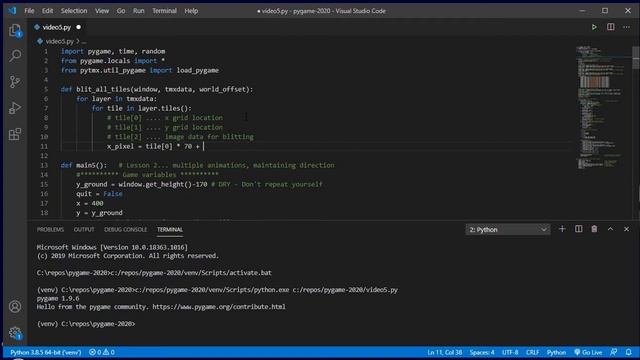Open the feedback icon in status bar

pos(613,352)
